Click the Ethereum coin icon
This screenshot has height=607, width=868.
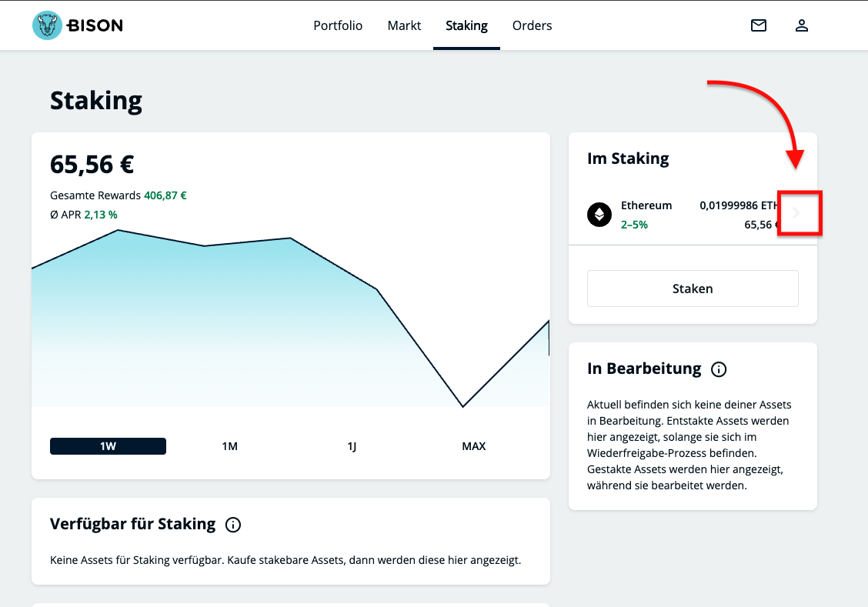599,214
